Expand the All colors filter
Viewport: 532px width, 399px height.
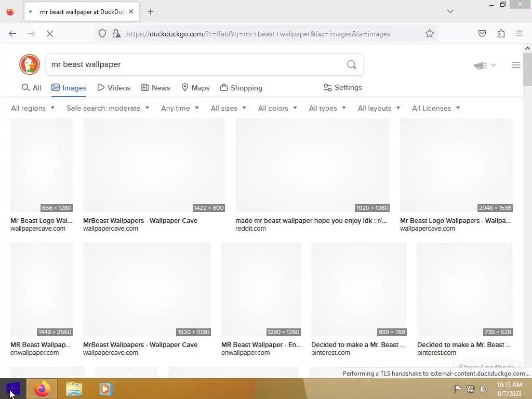pyautogui.click(x=277, y=108)
